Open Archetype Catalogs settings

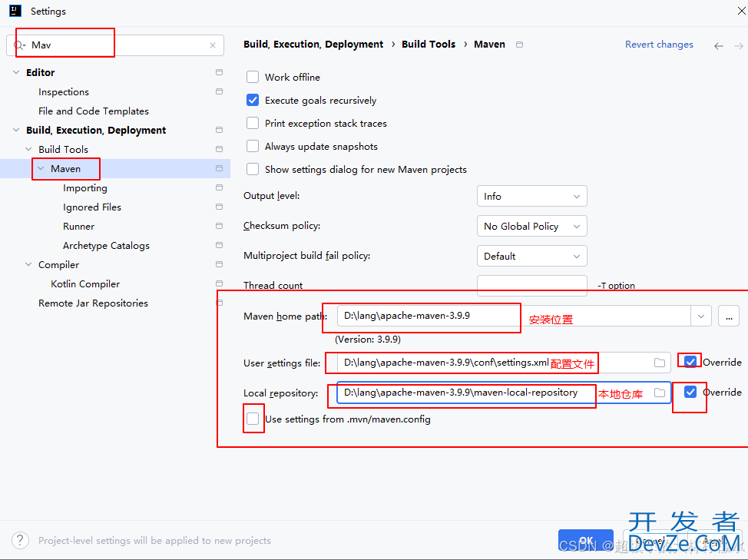106,246
